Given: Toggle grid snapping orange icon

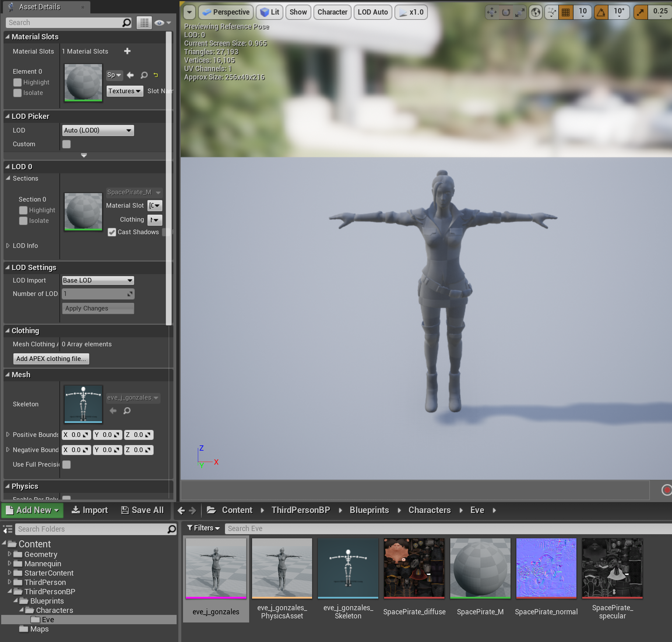Looking at the screenshot, I should coord(566,12).
